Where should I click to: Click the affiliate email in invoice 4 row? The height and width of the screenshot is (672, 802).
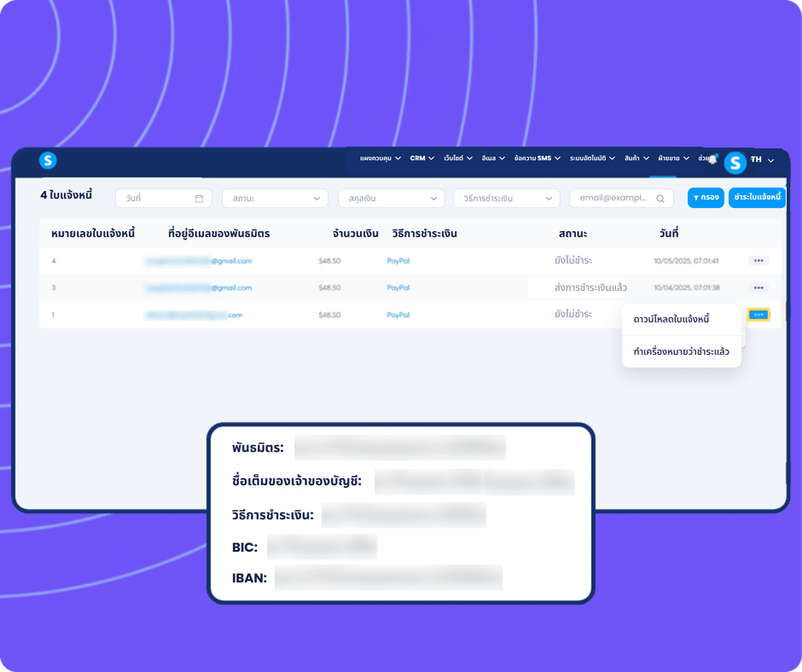click(199, 261)
